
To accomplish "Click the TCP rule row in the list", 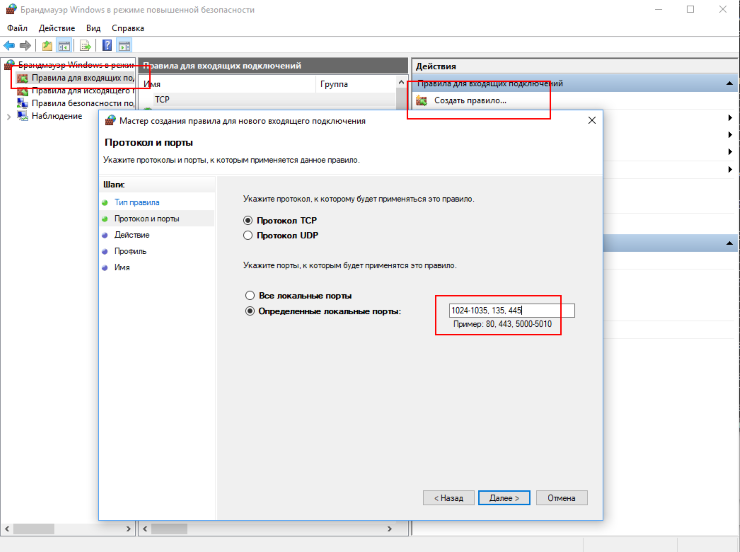I will coord(268,100).
